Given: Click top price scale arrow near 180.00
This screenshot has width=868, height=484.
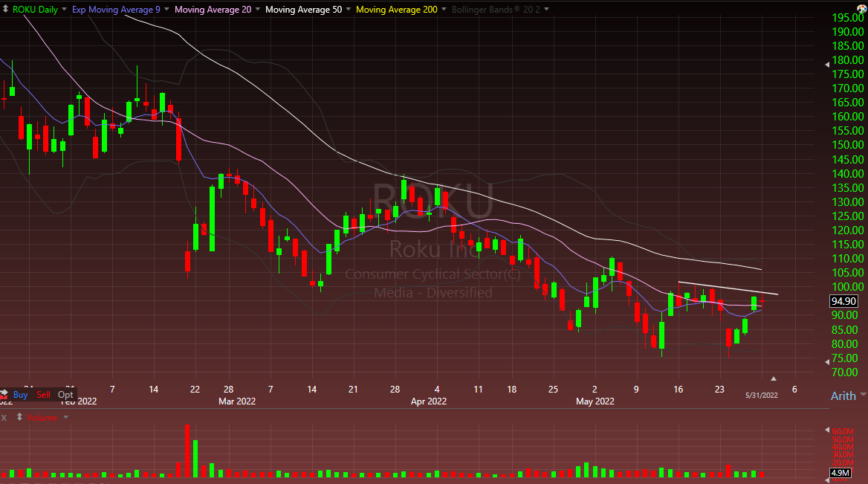Looking at the screenshot, I should tap(827, 65).
